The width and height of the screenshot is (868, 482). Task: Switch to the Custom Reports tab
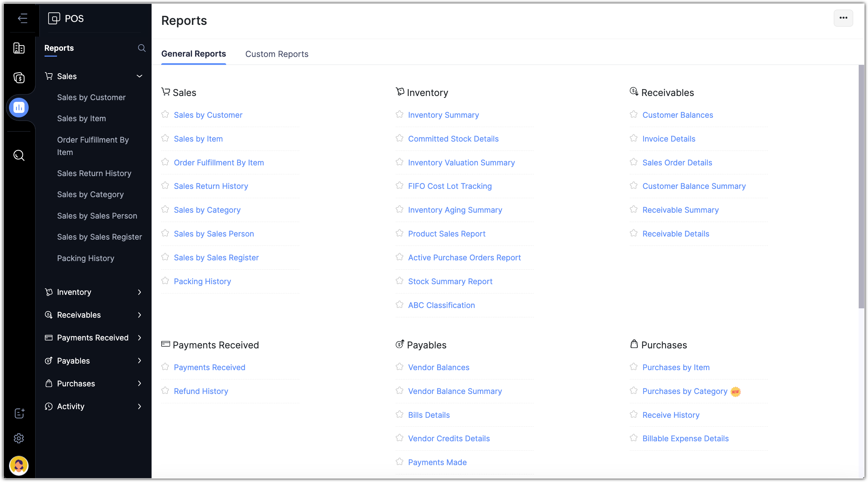click(277, 54)
